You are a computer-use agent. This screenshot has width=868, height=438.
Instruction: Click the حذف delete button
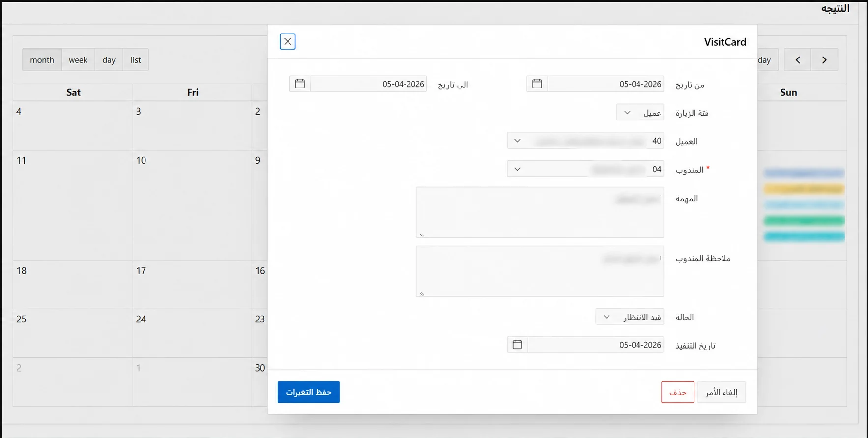tap(678, 392)
